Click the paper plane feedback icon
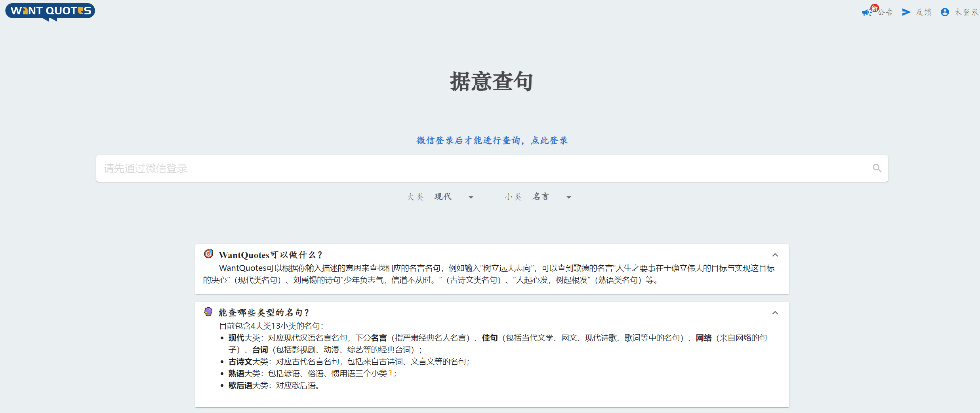The image size is (980, 413). click(906, 12)
